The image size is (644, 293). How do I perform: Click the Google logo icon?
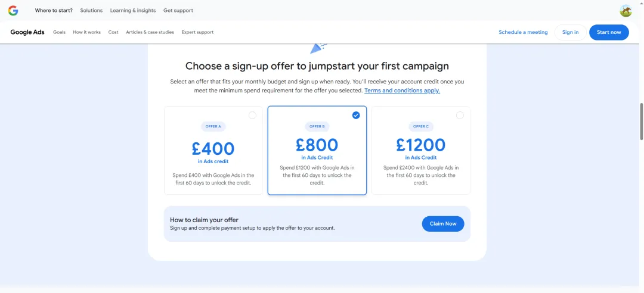pyautogui.click(x=13, y=11)
